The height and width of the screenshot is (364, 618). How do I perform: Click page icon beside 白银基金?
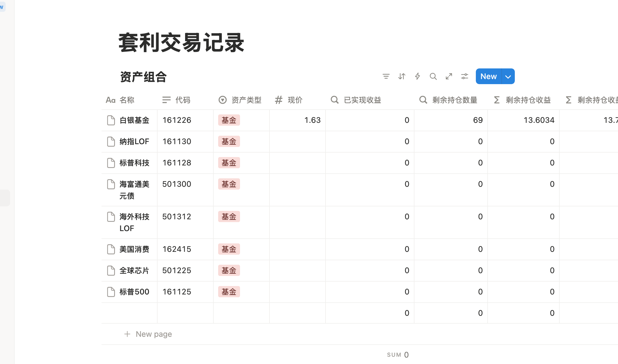click(x=111, y=120)
